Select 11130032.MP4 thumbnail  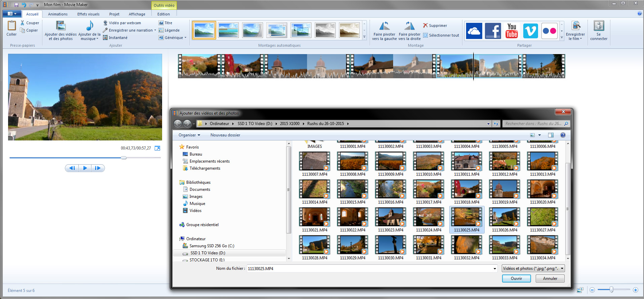[466, 245]
